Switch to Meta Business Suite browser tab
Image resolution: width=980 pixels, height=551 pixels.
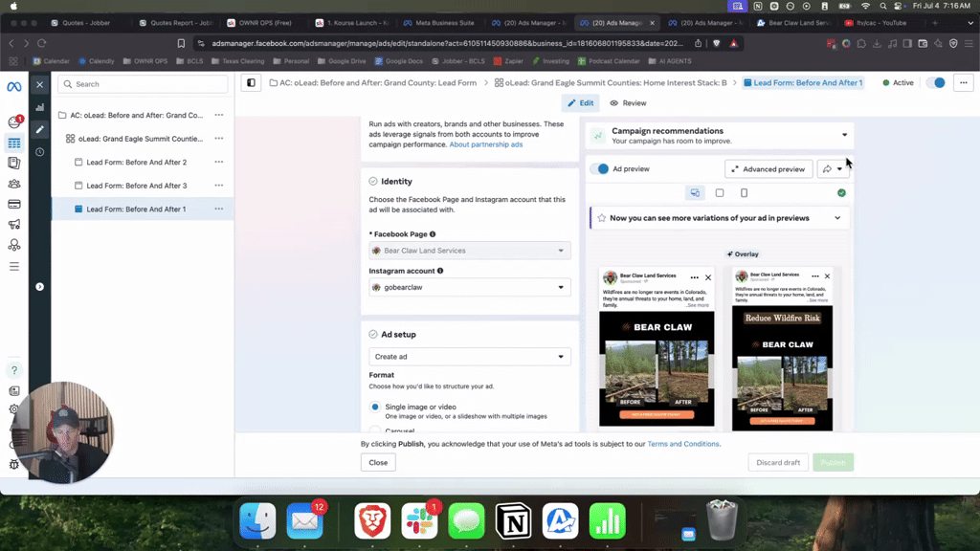pos(438,23)
